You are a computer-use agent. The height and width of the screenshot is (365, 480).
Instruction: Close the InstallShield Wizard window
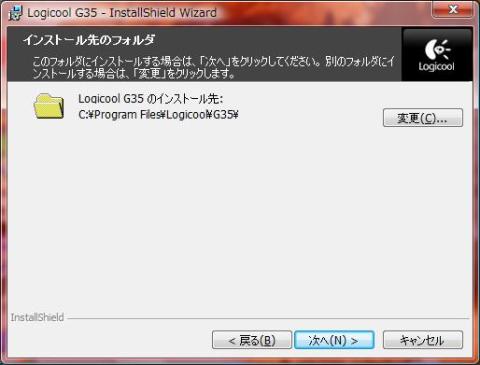point(453,9)
